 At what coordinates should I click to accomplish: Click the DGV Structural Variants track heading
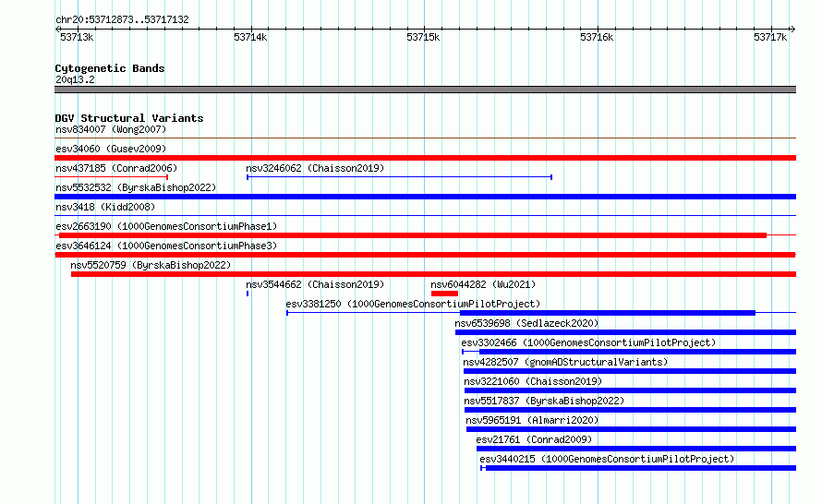pos(129,118)
